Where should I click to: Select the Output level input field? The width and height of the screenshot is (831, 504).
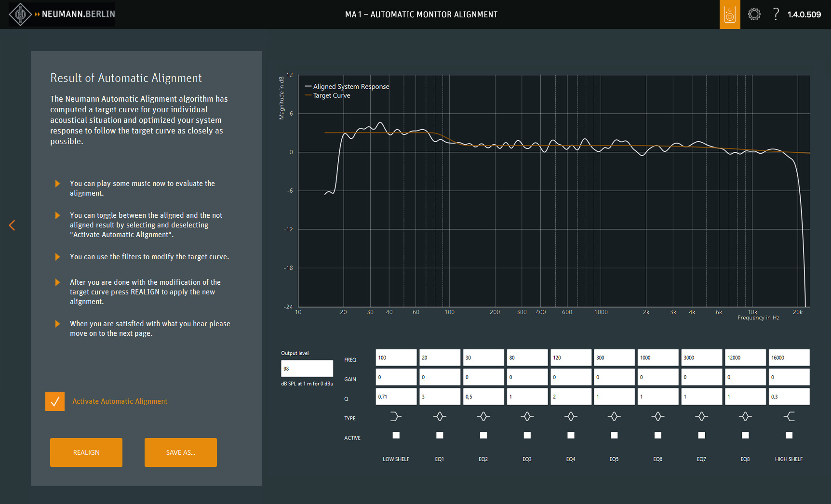[x=307, y=369]
